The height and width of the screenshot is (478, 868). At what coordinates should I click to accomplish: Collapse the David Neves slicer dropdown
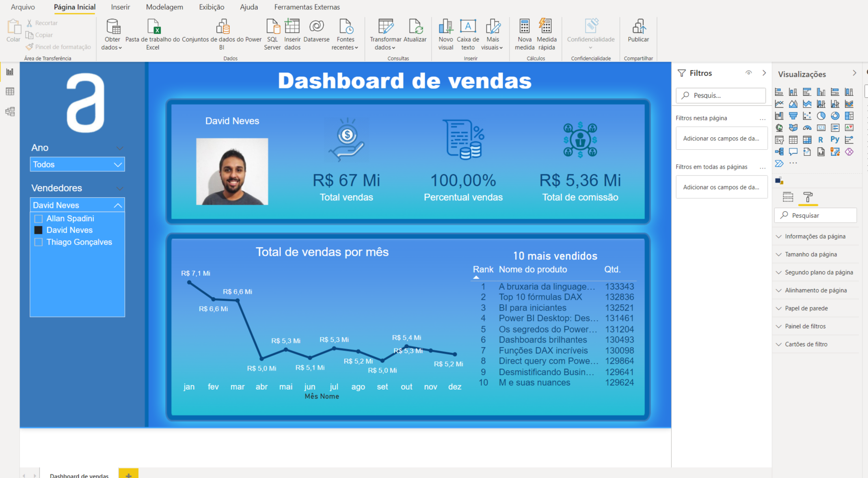118,205
